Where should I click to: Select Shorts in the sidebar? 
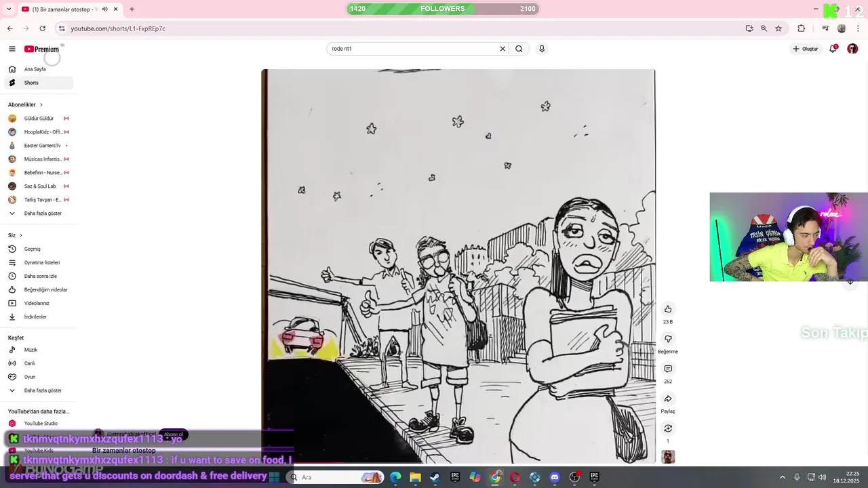tap(39, 83)
